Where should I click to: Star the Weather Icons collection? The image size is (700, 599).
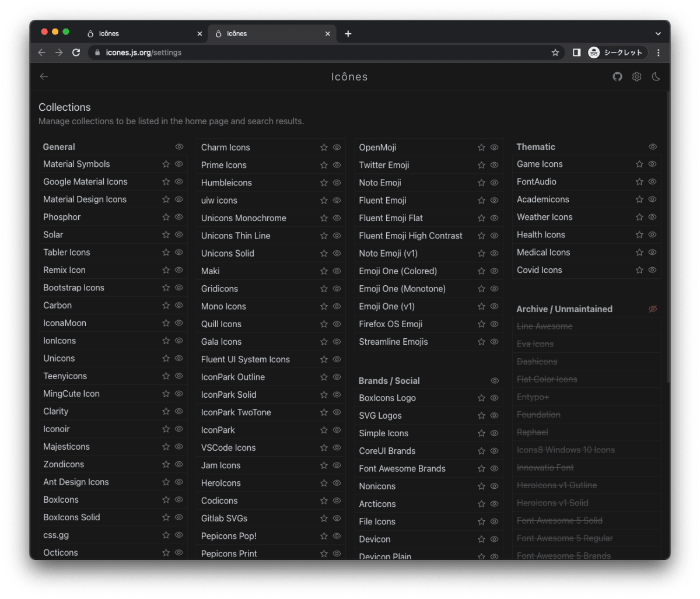tap(639, 217)
